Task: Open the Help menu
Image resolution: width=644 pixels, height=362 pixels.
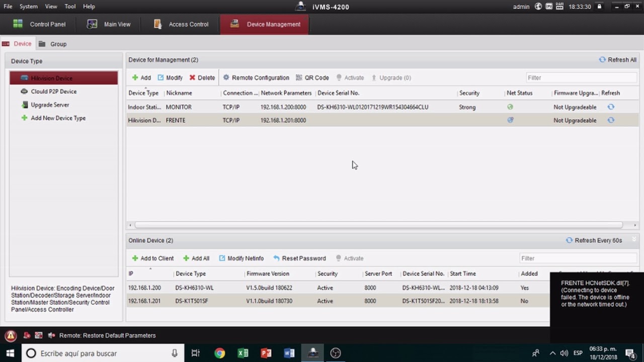Action: 89,7
